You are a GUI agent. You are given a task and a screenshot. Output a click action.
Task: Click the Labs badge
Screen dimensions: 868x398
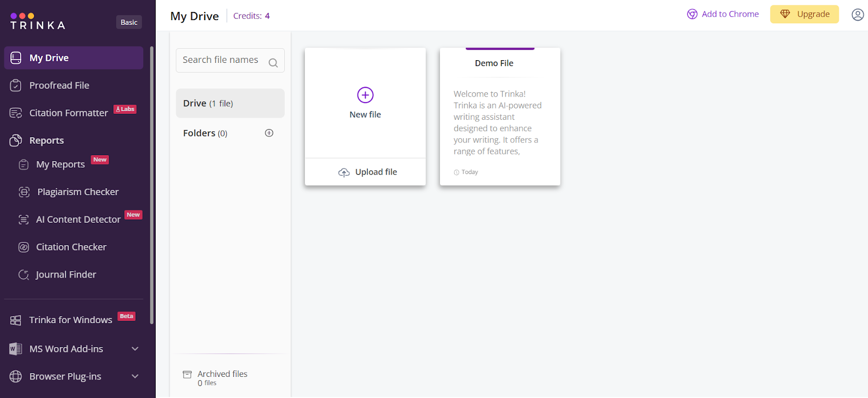click(125, 109)
